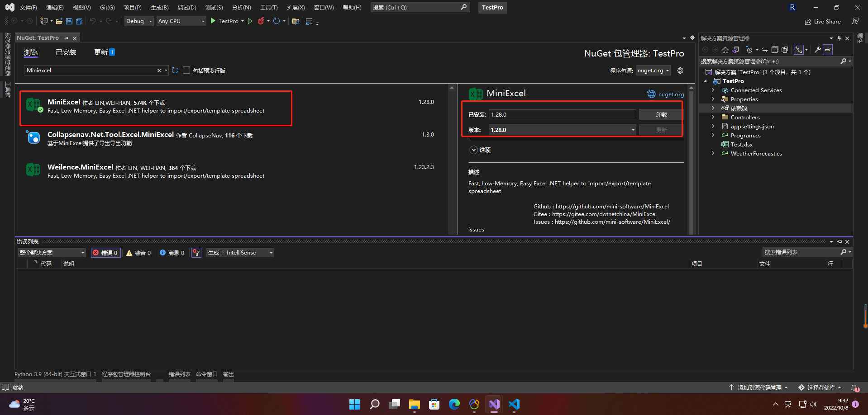Switch to the 已安装 tab
The image size is (868, 415).
[x=66, y=52]
